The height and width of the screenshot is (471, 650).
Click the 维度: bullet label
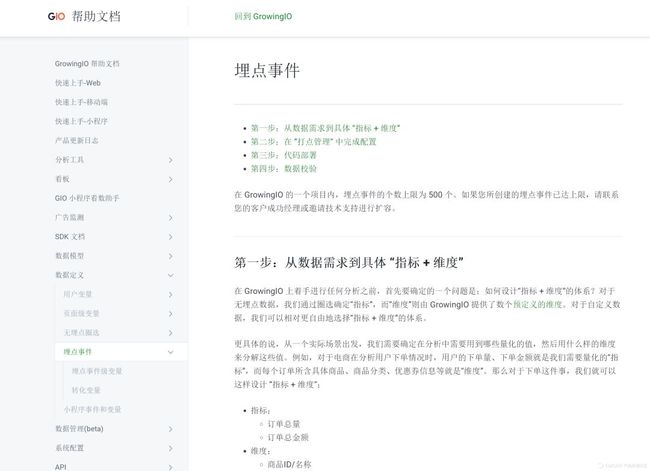coord(261,451)
